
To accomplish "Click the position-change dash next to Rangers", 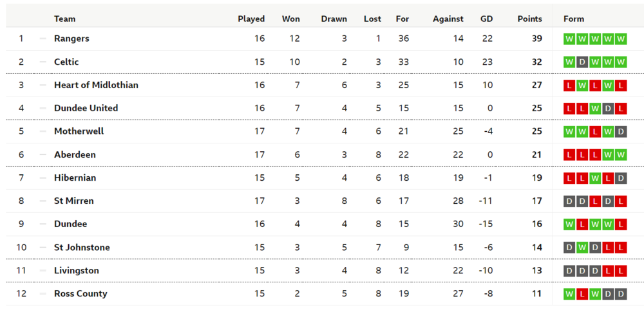I will pyautogui.click(x=43, y=39).
